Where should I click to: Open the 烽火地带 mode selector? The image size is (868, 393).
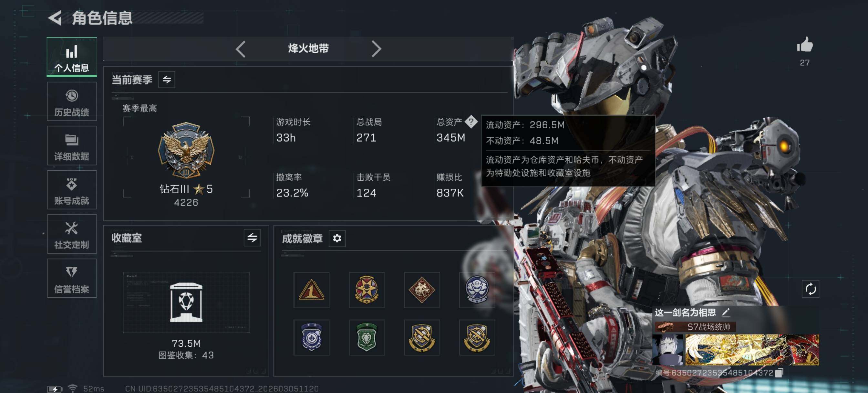[x=308, y=48]
